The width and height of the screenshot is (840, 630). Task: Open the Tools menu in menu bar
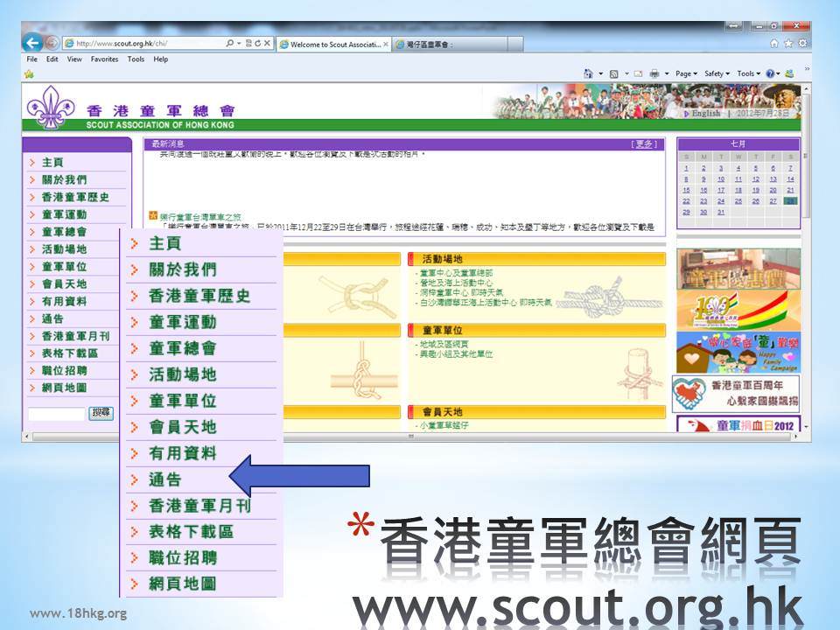click(136, 59)
